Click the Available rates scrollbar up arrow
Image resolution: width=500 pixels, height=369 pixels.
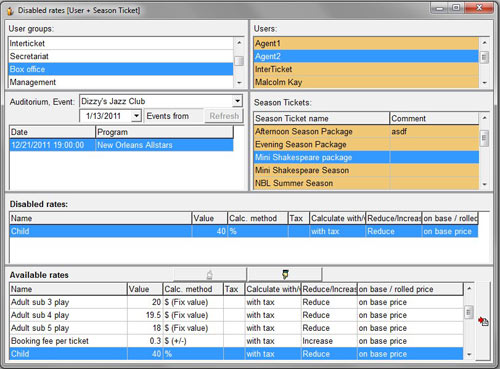(x=469, y=288)
